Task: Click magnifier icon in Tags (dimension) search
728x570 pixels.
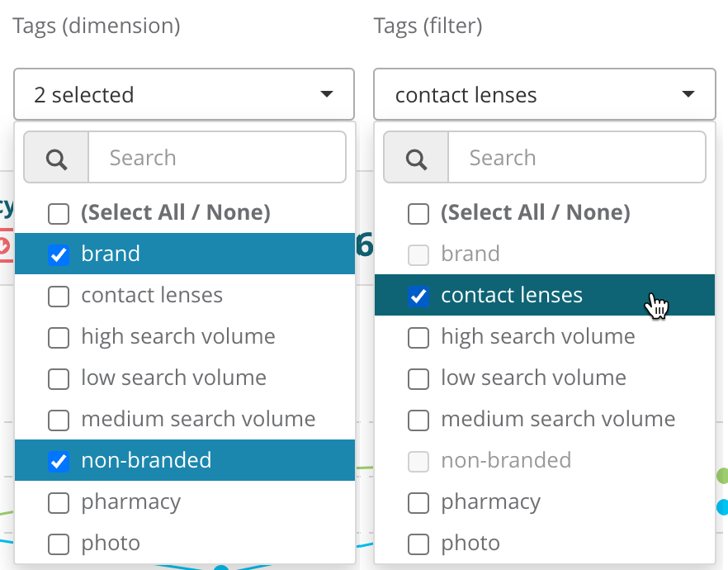Action: pyautogui.click(x=56, y=159)
